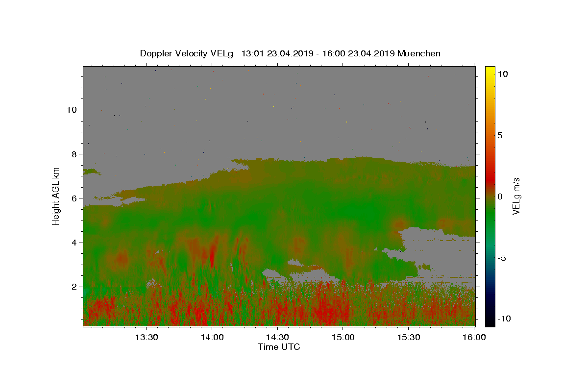
Task: Click the 'VELg m/s' colorbar title
Action: coord(516,196)
